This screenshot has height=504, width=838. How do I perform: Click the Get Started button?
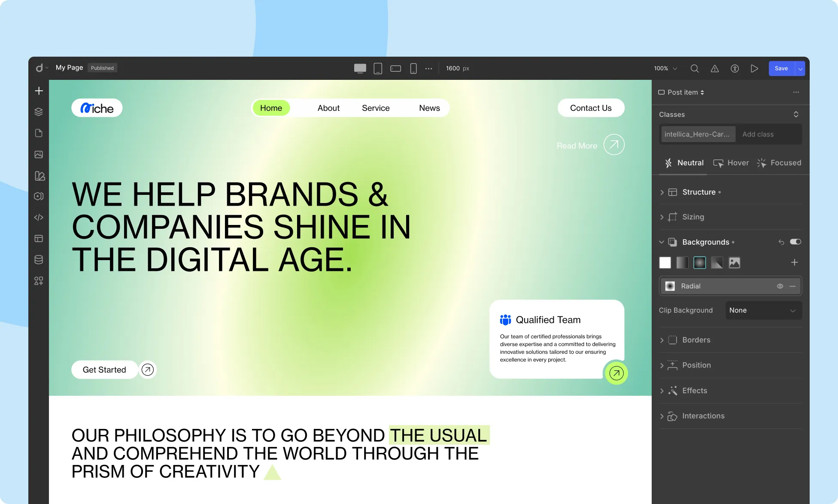coord(104,370)
